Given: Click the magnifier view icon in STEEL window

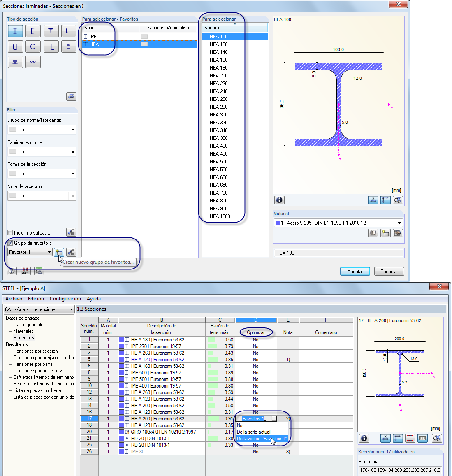Looking at the screenshot, I should pyautogui.click(x=436, y=439).
